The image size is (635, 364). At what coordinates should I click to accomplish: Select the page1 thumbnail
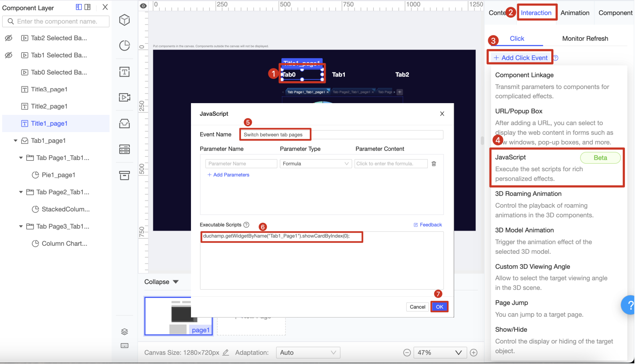[x=178, y=316]
